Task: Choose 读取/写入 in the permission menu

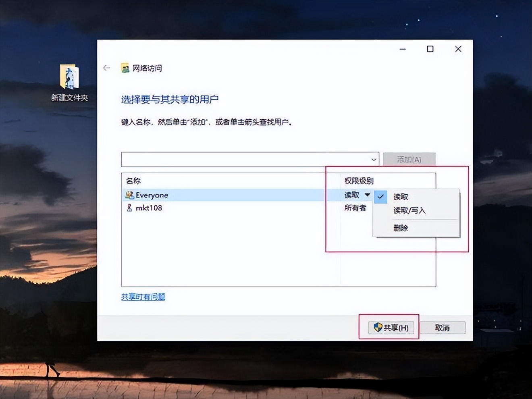Action: pyautogui.click(x=416, y=210)
